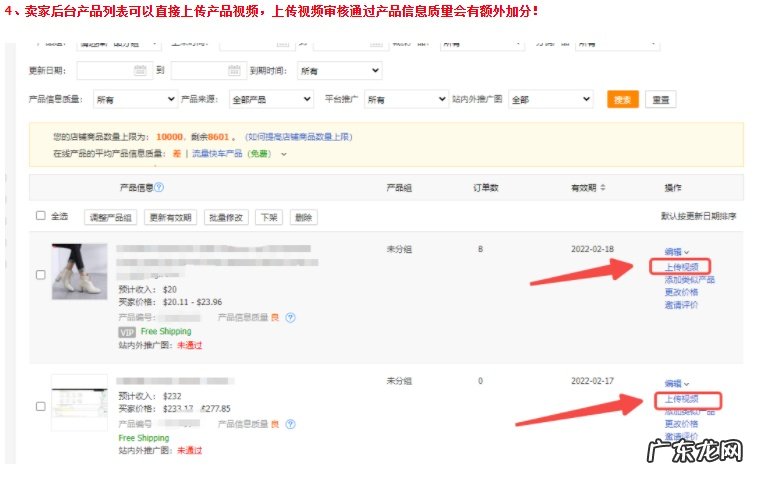Click 上传视频 for 2022-02-17 product
This screenshot has width=781, height=480.
coord(681,399)
